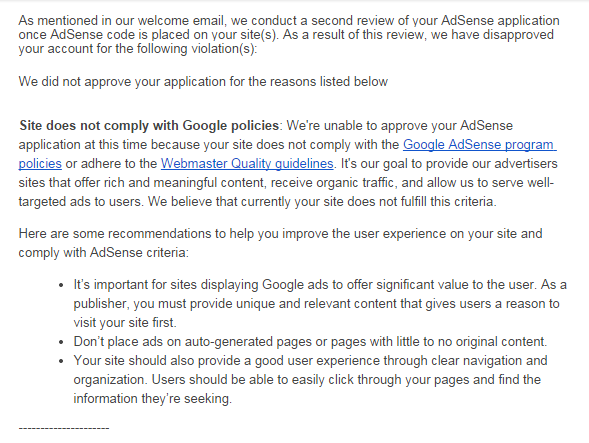Click the line "We did not approve your application"
Screen dimensions: 589x443
click(203, 82)
